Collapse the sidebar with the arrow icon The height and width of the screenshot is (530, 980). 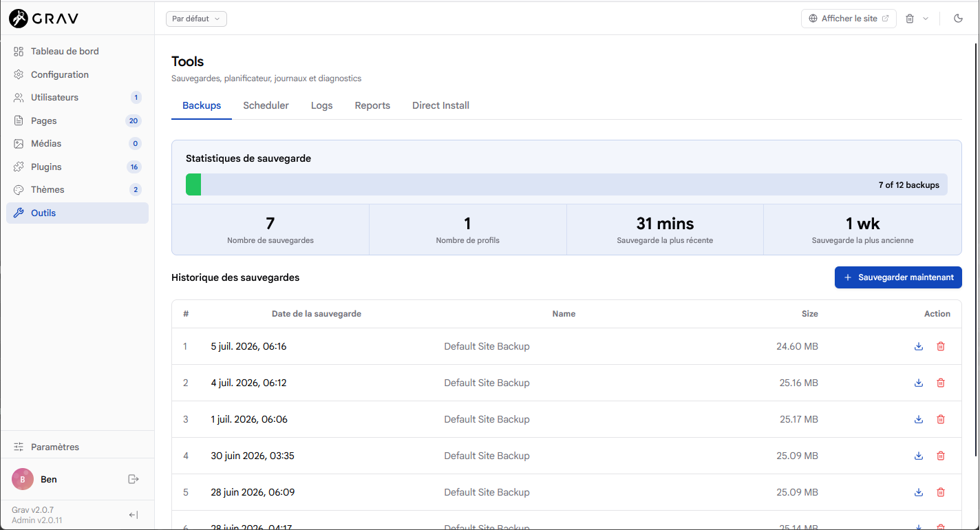click(x=134, y=515)
